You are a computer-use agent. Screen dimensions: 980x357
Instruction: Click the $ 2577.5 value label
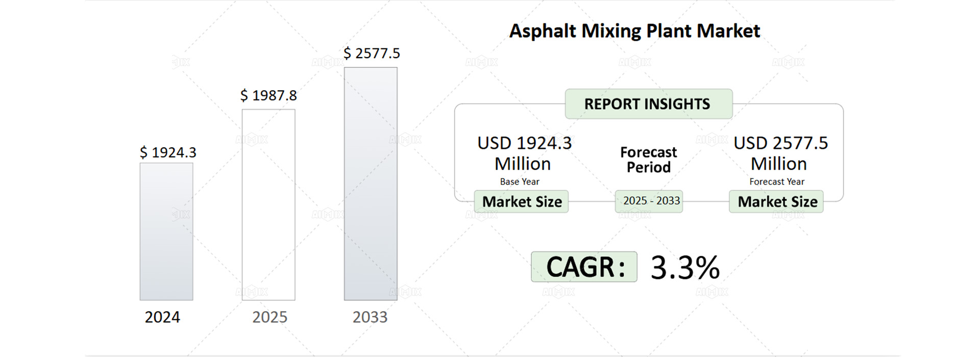tap(372, 53)
